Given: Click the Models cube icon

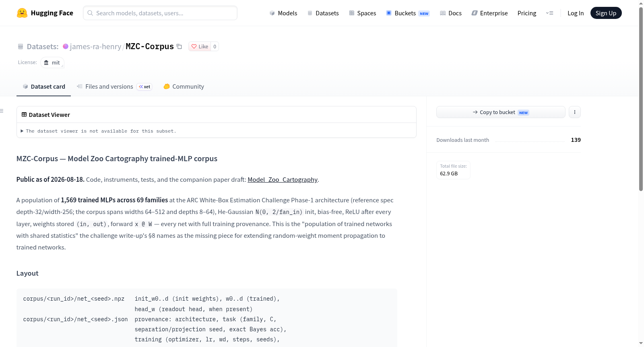Looking at the screenshot, I should [x=272, y=13].
